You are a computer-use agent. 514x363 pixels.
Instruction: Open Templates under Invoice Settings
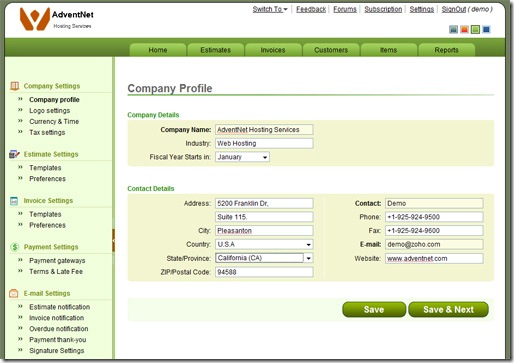[x=45, y=214]
